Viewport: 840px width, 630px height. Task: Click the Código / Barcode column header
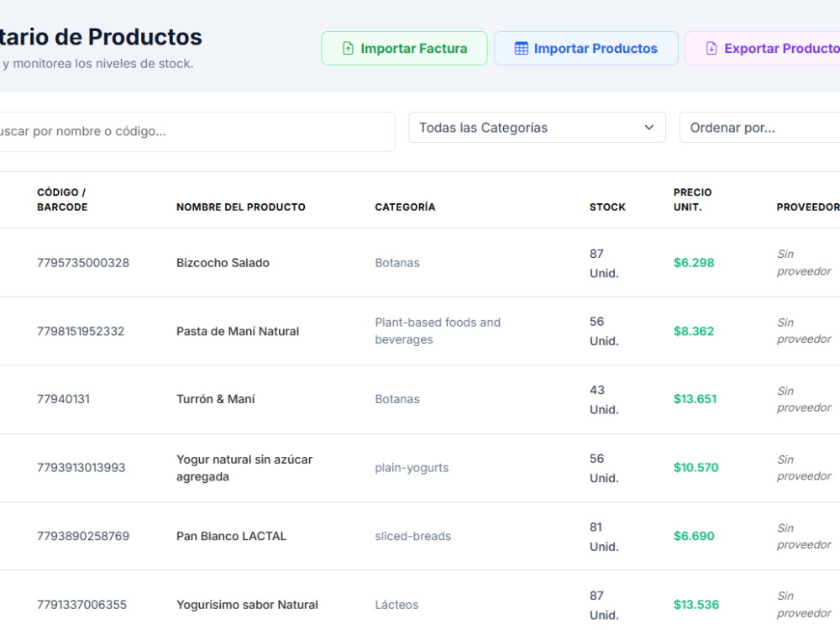click(62, 200)
